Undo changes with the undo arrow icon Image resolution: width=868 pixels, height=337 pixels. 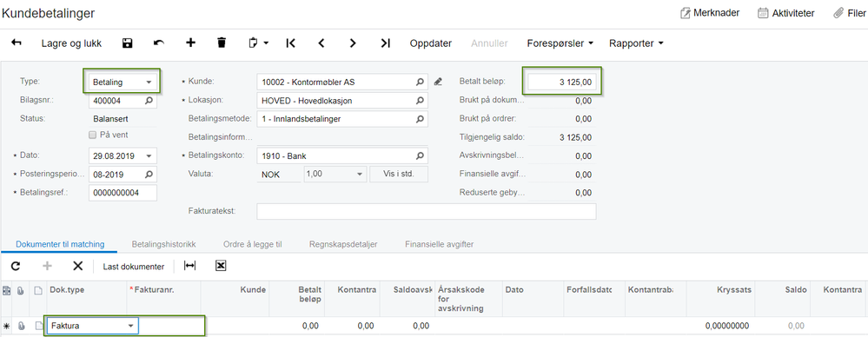pyautogui.click(x=159, y=43)
